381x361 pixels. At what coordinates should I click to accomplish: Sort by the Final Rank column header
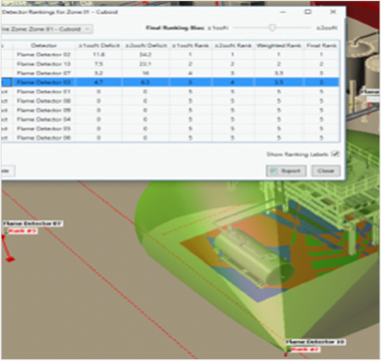point(321,45)
